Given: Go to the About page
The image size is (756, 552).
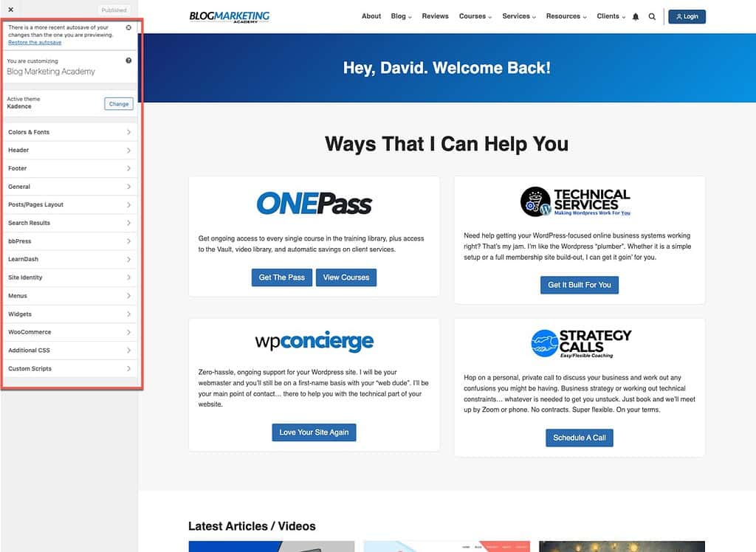Looking at the screenshot, I should 371,16.
